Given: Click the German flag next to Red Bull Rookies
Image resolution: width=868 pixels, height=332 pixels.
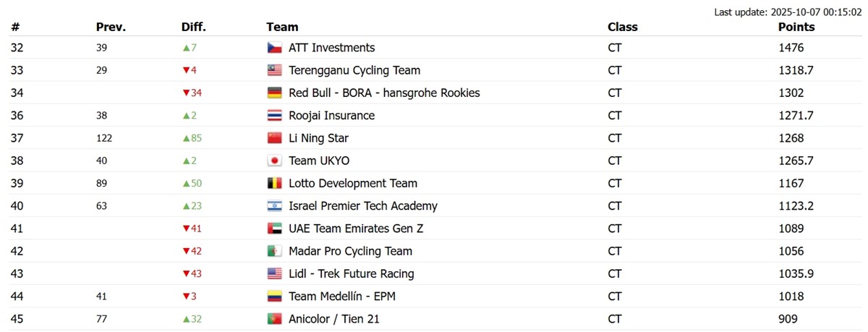Looking at the screenshot, I should coord(274,93).
